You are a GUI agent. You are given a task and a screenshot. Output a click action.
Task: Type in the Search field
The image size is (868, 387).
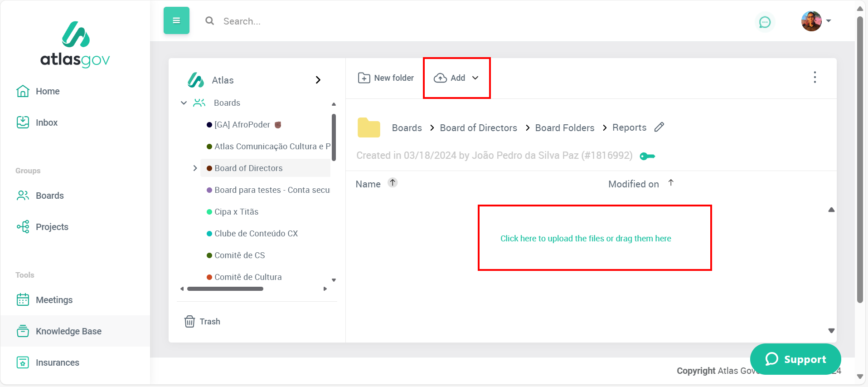tap(317, 21)
